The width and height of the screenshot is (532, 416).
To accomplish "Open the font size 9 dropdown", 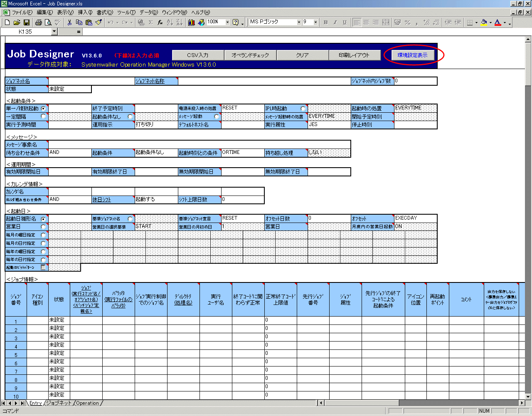I will tap(315, 22).
